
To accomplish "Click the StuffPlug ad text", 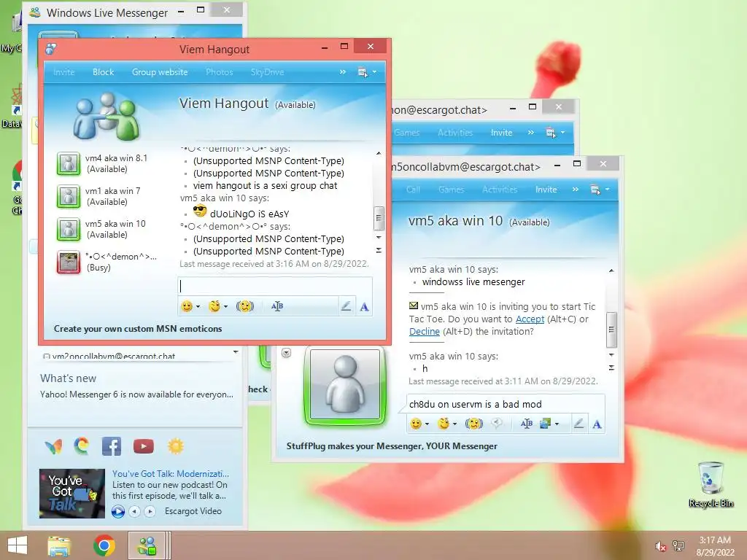I will click(x=392, y=446).
